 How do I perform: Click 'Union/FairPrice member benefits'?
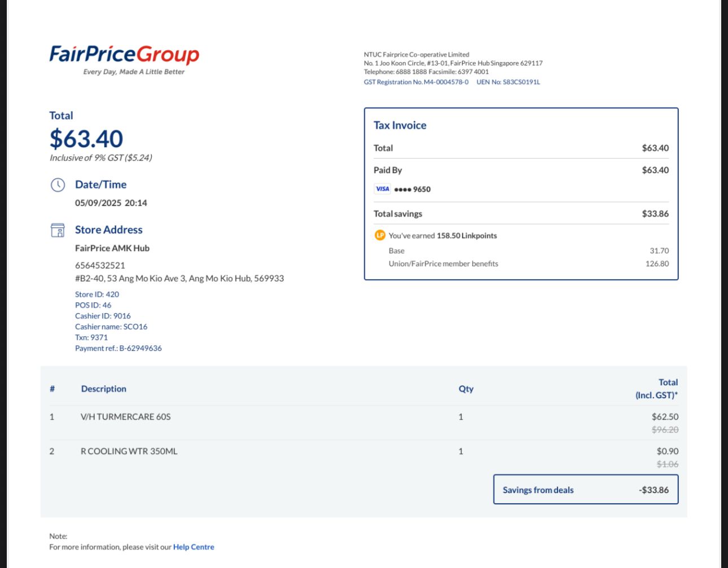[444, 264]
